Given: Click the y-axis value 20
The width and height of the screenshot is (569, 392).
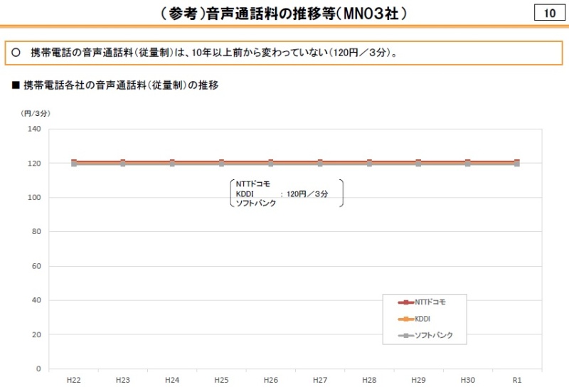Looking at the screenshot, I should point(36,334).
